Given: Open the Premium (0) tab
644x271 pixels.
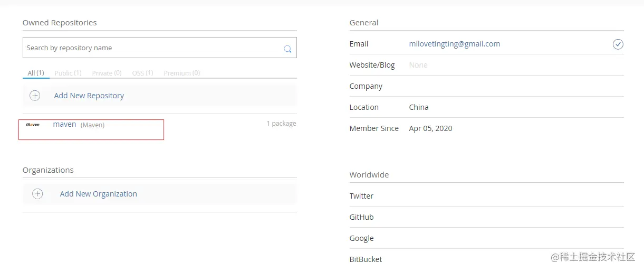Looking at the screenshot, I should (x=182, y=73).
